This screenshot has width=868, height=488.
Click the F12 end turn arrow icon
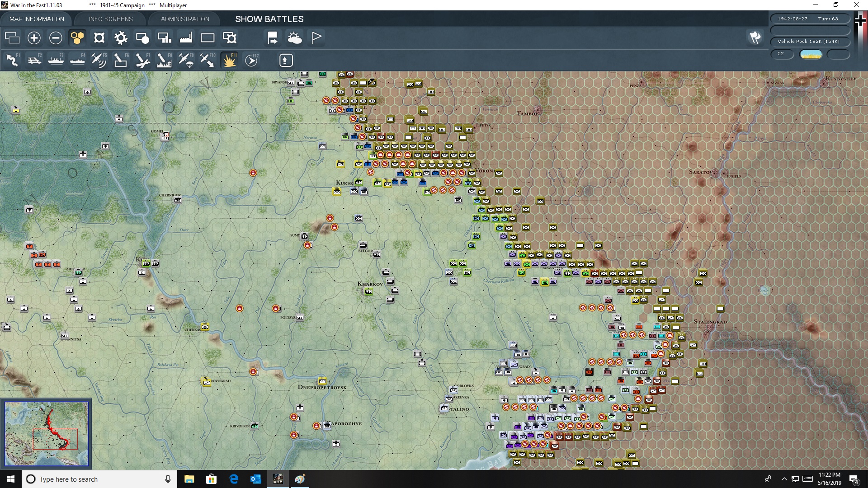[x=251, y=60]
